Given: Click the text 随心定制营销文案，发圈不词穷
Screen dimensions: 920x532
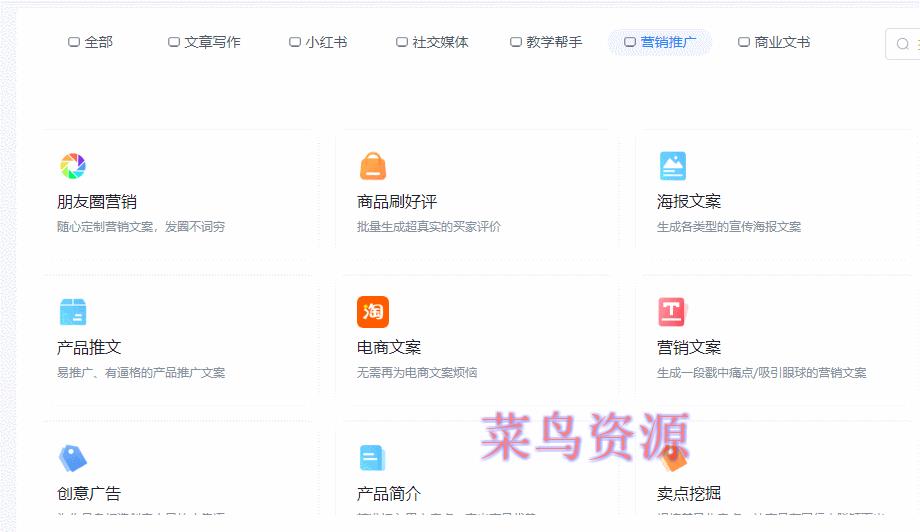Looking at the screenshot, I should (x=141, y=227).
